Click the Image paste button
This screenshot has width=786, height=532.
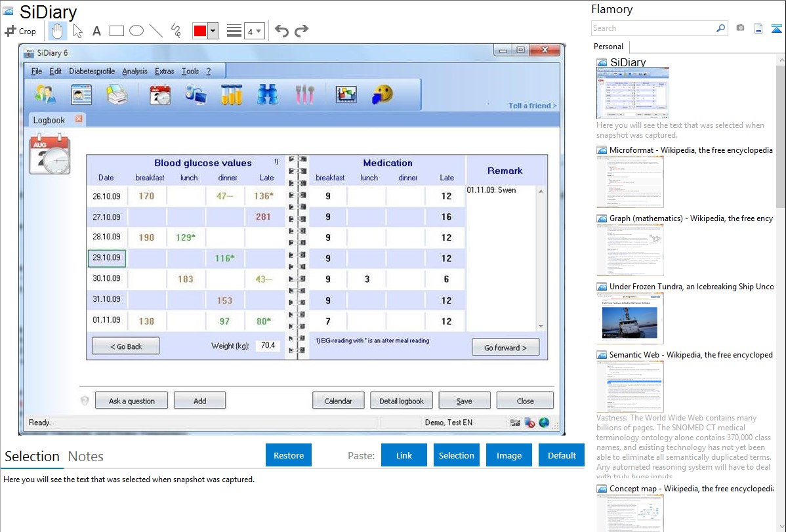tap(509, 455)
